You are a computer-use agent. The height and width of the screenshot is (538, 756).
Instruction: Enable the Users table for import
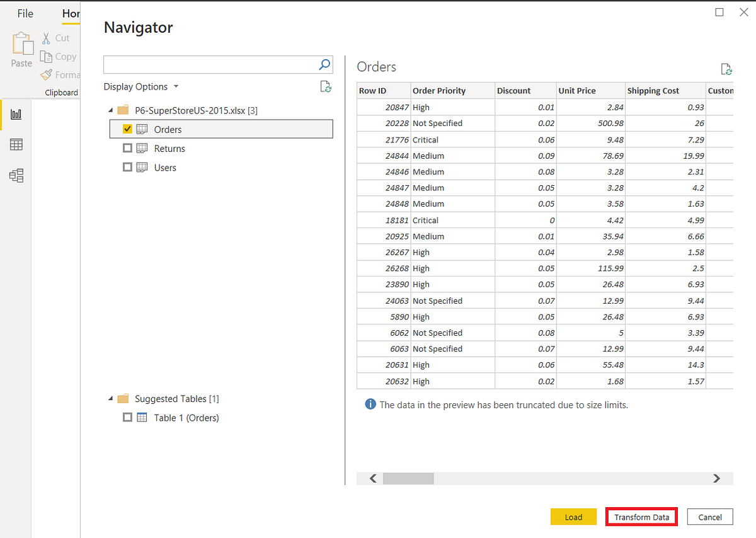[127, 167]
